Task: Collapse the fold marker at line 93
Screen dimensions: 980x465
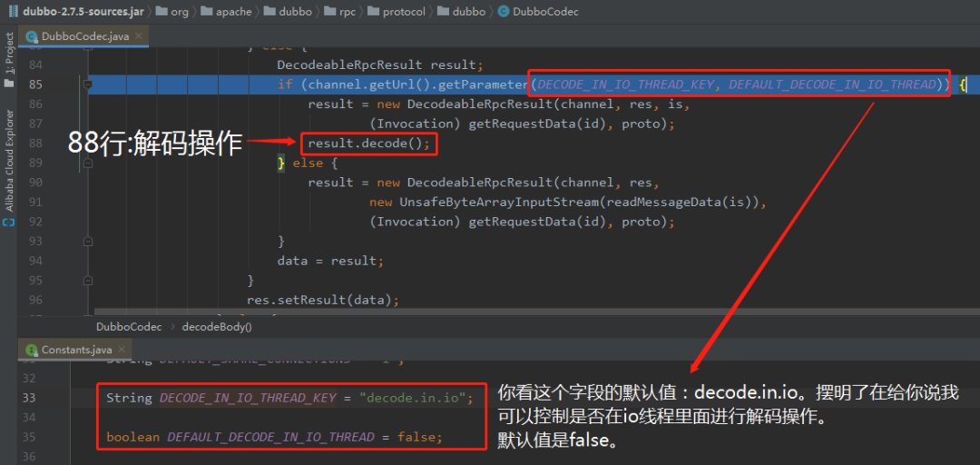Action: click(88, 241)
